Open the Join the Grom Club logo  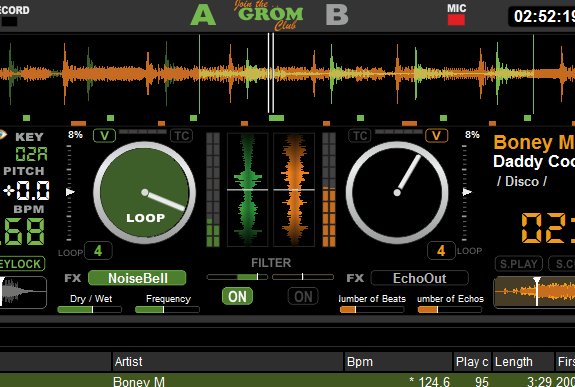[269, 15]
